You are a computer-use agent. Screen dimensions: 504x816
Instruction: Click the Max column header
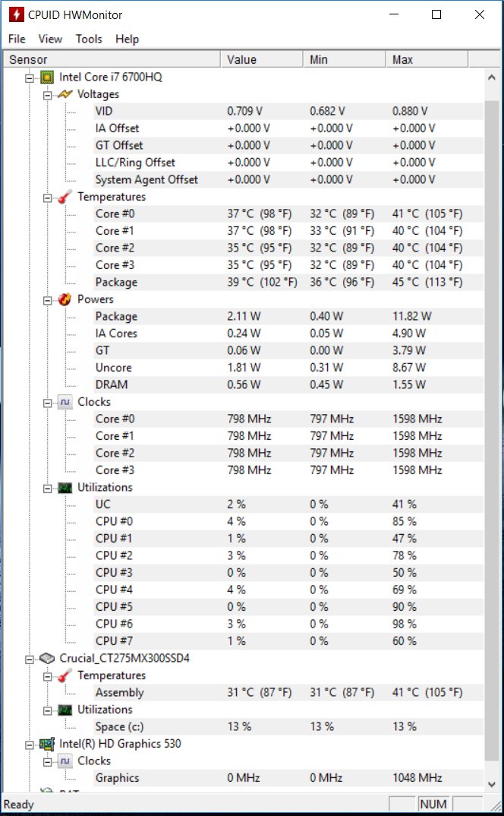pos(427,60)
